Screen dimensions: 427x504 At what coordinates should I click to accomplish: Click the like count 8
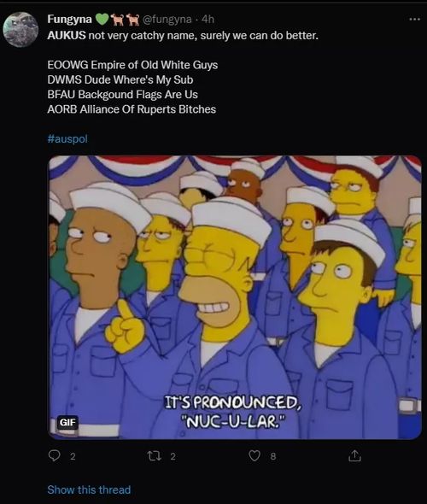273,456
